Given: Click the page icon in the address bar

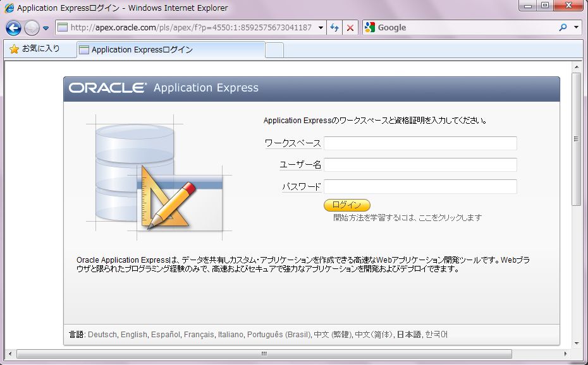Looking at the screenshot, I should (62, 27).
